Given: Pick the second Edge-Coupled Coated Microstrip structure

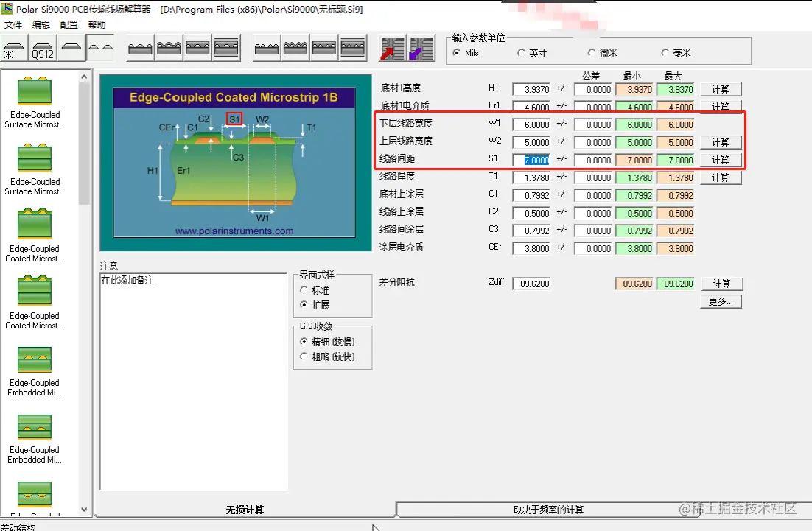Looking at the screenshot, I should 35,303.
